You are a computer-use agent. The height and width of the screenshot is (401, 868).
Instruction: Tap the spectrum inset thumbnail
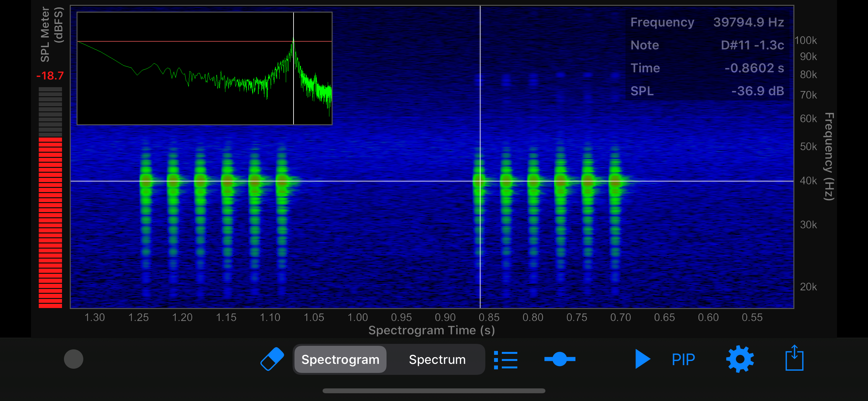pos(204,68)
